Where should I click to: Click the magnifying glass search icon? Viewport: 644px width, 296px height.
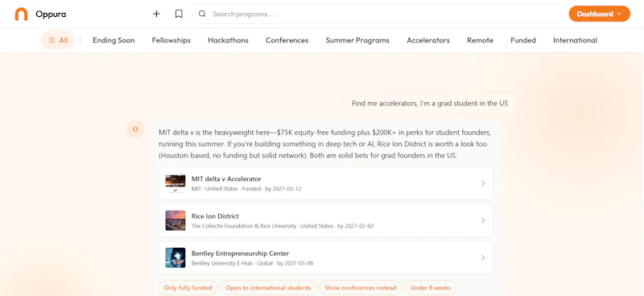[202, 14]
